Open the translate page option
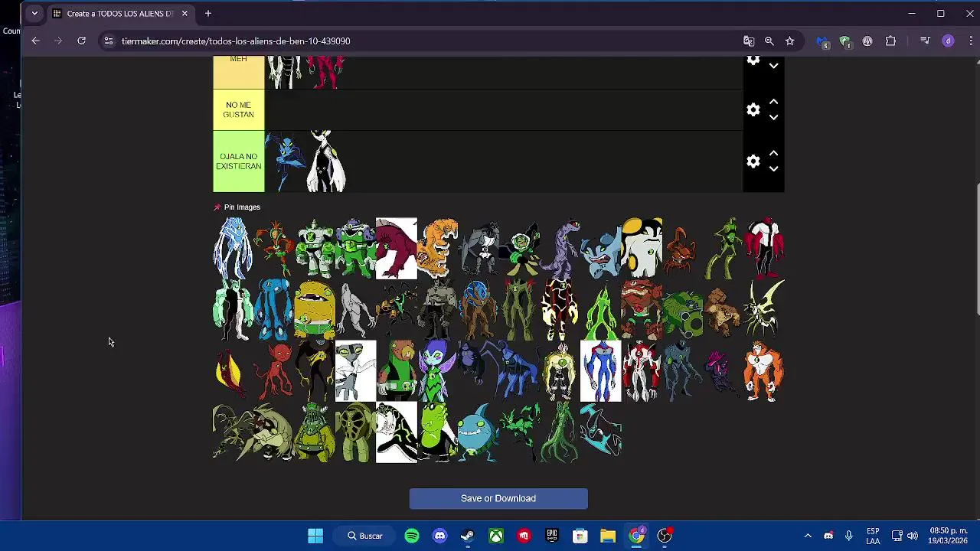 tap(749, 41)
